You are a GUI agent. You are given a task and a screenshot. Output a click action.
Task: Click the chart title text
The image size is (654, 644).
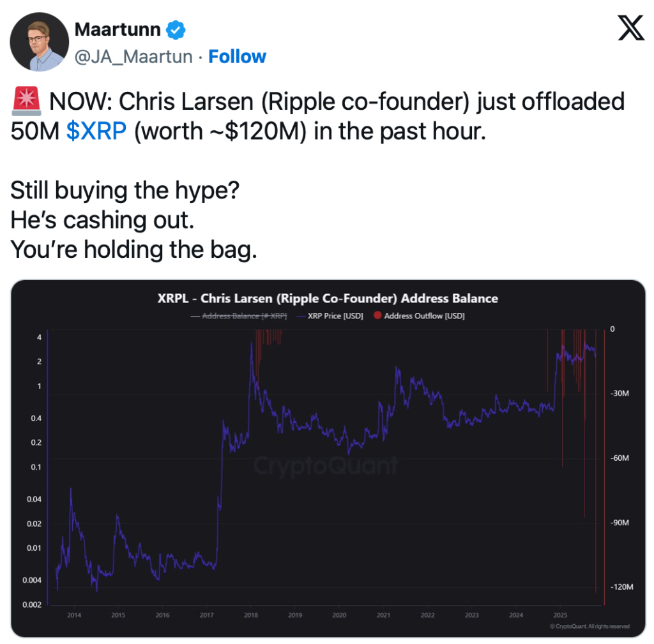coord(328,298)
